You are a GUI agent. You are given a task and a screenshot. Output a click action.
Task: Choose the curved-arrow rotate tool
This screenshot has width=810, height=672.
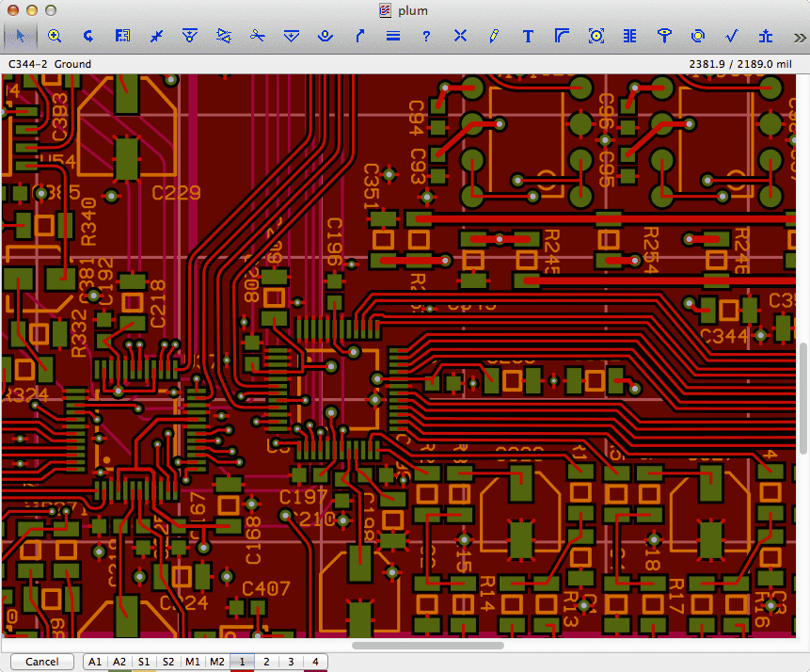[88, 36]
